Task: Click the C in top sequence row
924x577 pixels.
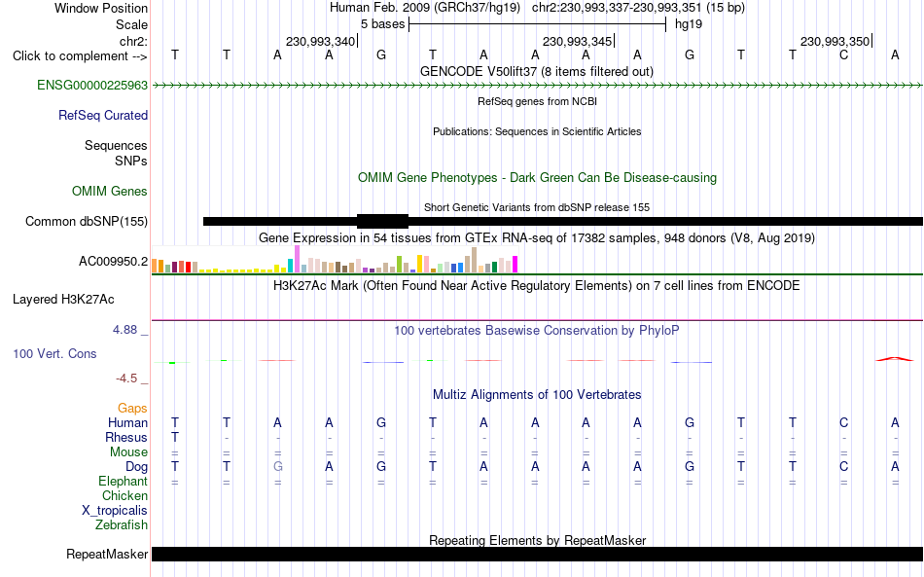Action: (x=844, y=54)
